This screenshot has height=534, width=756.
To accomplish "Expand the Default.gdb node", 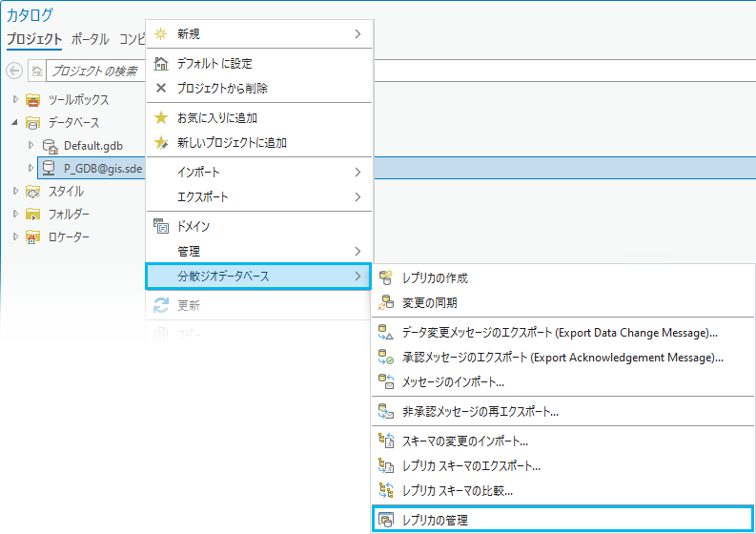I will point(31,145).
